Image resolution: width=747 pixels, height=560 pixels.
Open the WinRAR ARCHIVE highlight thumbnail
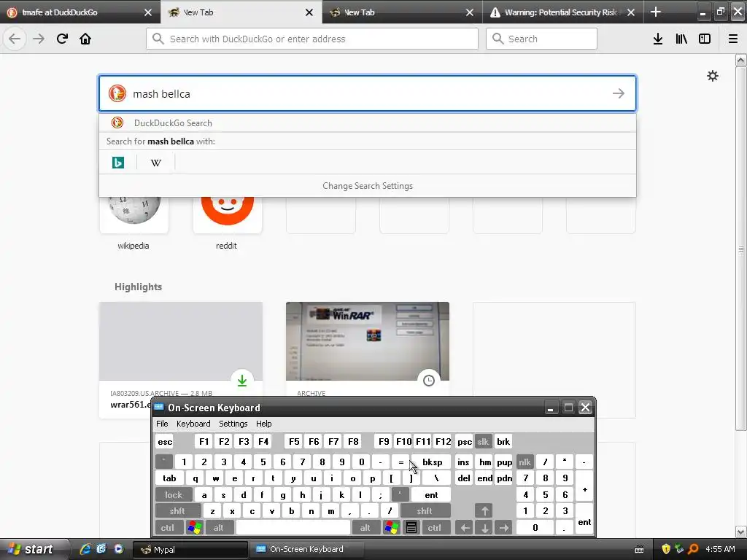(368, 341)
